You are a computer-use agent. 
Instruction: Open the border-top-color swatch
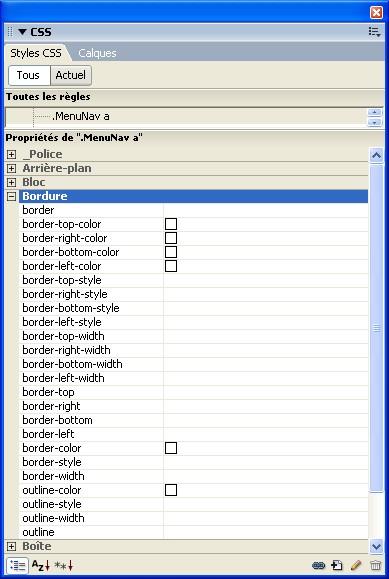tap(171, 224)
